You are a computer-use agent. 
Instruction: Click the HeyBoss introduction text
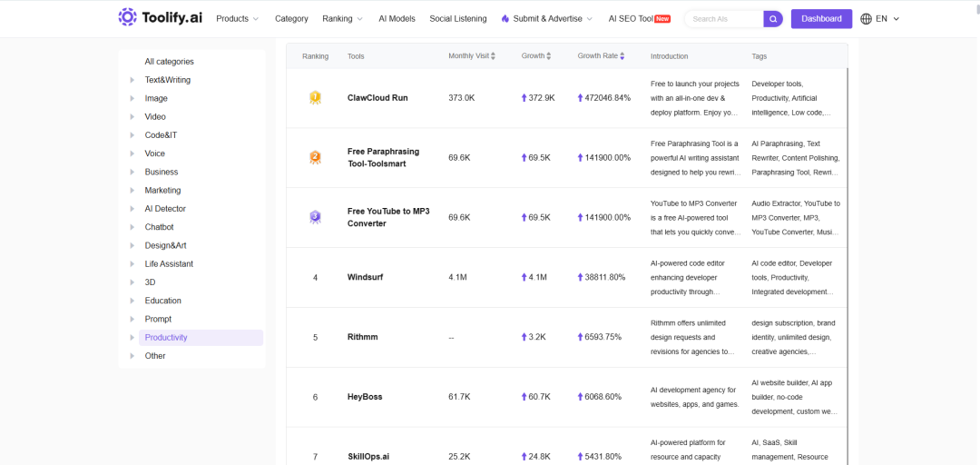pyautogui.click(x=695, y=397)
